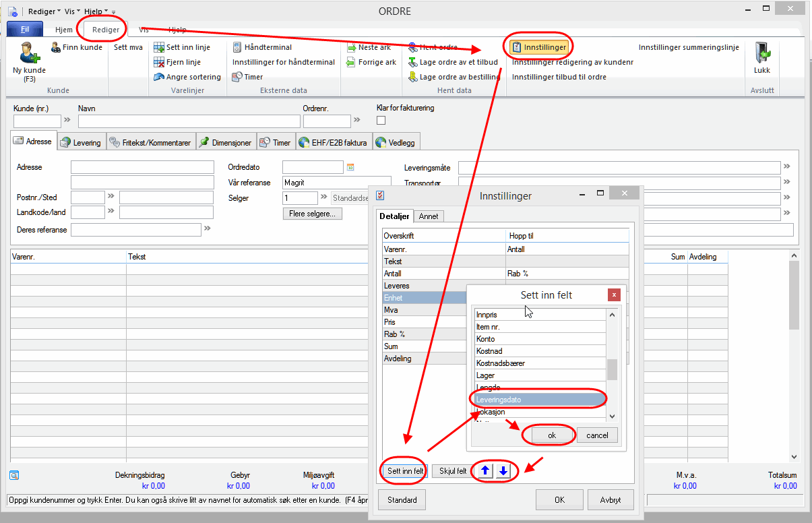This screenshot has height=523, width=812.
Task: Expand the Kunde (nr.) lookup arrows
Action: [67, 121]
